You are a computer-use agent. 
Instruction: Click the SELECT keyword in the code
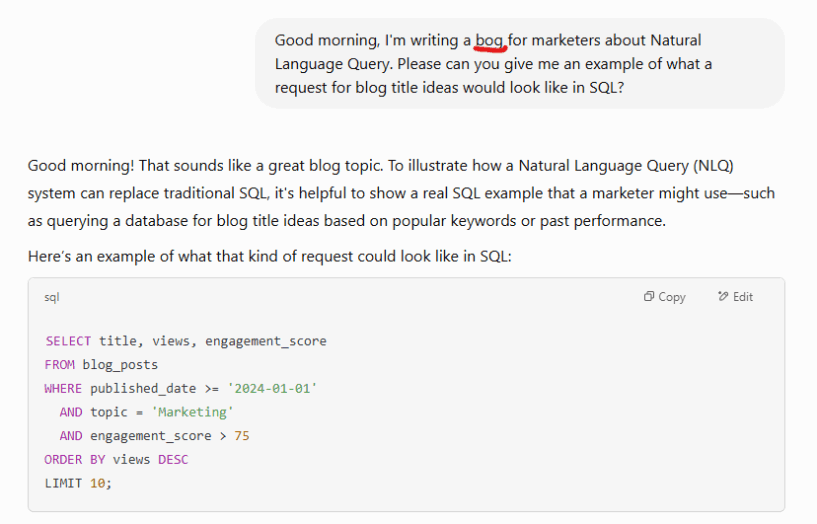[68, 341]
